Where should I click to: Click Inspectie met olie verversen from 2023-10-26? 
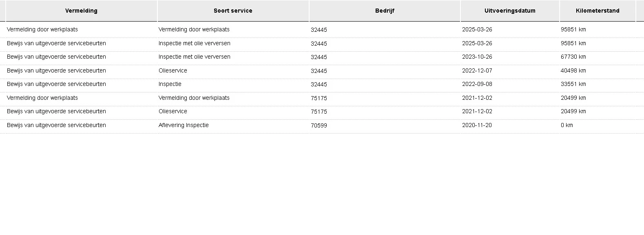click(194, 57)
